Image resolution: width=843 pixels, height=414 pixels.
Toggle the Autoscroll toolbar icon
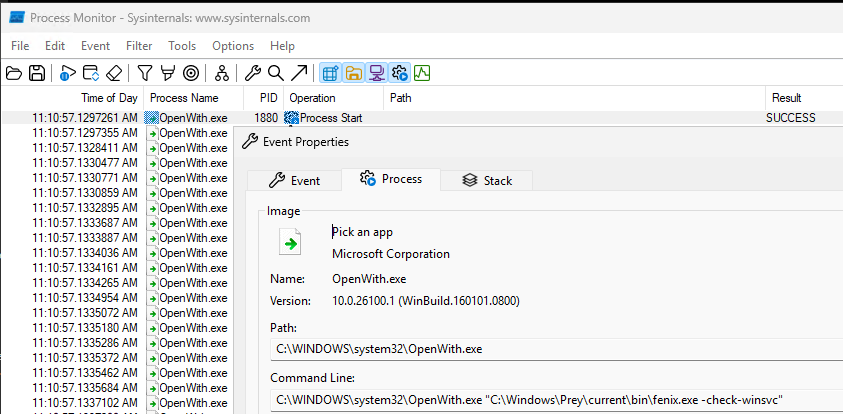tap(91, 73)
